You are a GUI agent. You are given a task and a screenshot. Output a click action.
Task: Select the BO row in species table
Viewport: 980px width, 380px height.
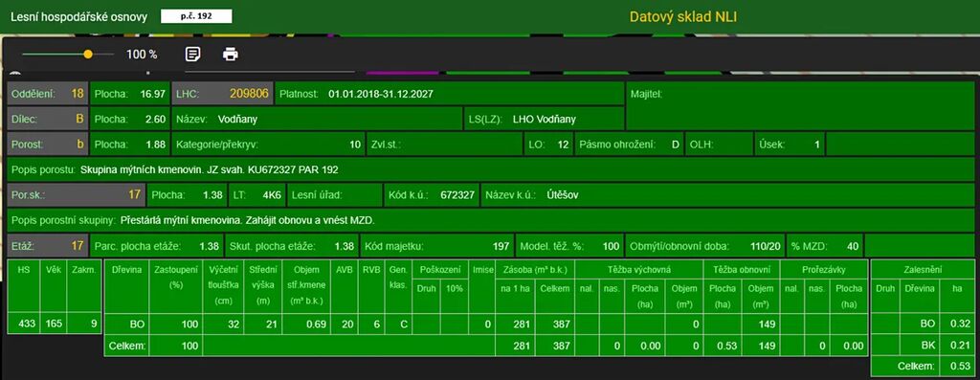tap(485, 324)
